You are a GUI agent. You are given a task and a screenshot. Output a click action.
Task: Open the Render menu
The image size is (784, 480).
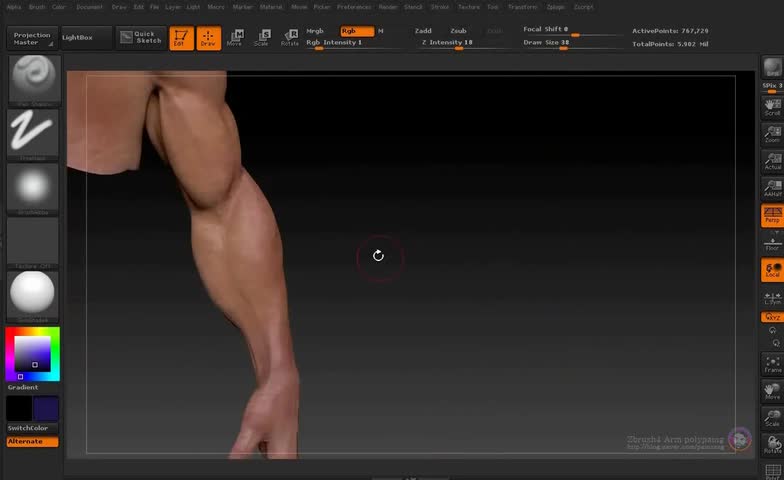coord(388,7)
